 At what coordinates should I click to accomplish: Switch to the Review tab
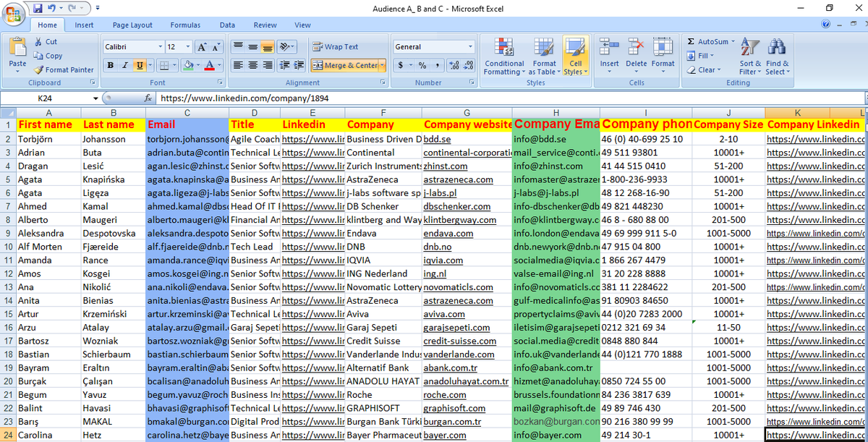pyautogui.click(x=265, y=25)
